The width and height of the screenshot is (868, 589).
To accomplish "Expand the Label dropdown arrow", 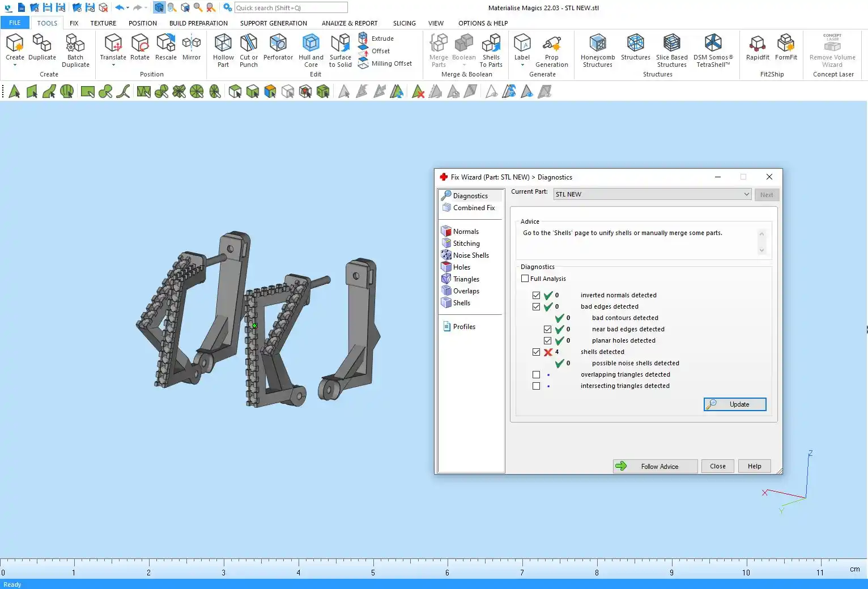I will point(522,65).
